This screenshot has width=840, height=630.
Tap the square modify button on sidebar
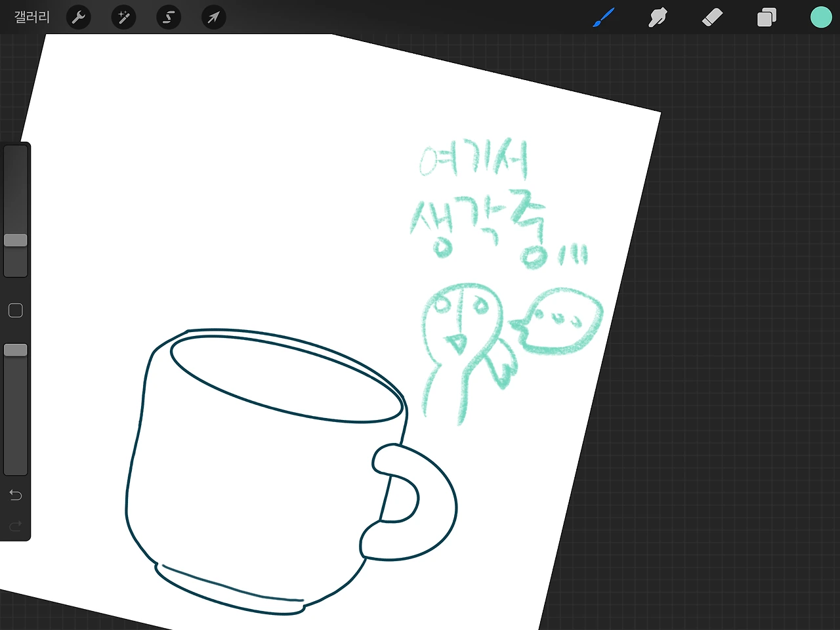[x=16, y=310]
